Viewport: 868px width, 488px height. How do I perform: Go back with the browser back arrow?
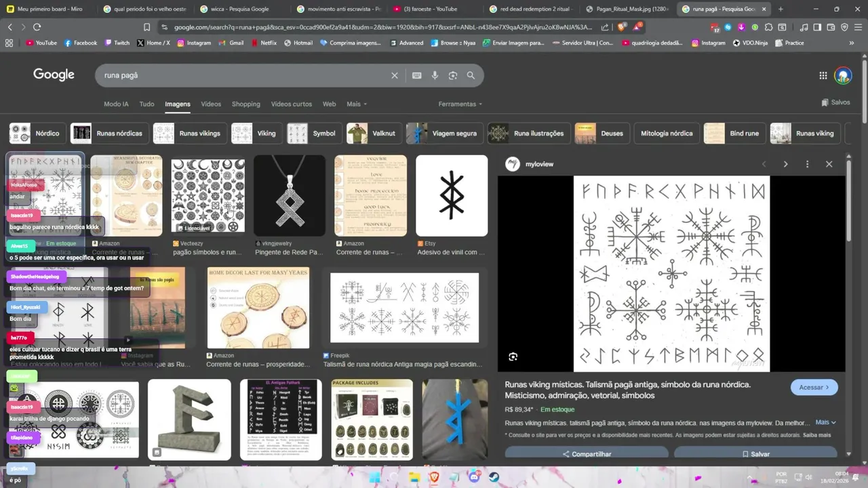tap(9, 27)
